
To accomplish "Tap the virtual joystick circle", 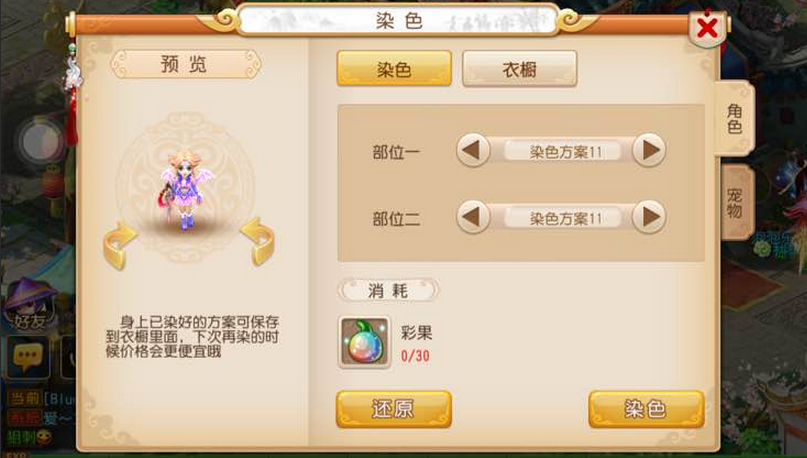I will pos(40,142).
